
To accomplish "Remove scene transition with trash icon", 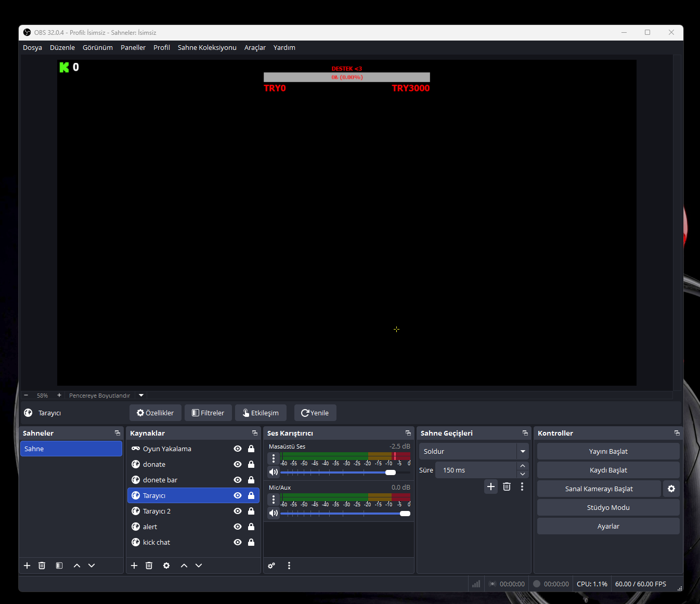I will [507, 487].
